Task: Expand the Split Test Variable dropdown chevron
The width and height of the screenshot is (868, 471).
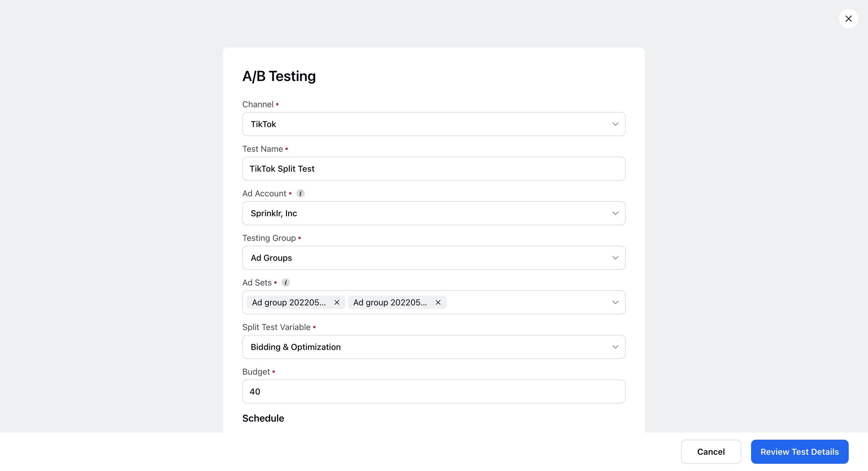Action: click(615, 347)
